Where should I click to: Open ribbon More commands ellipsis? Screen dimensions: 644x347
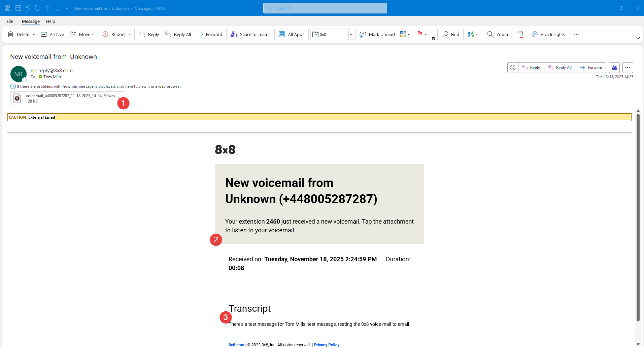pyautogui.click(x=577, y=34)
